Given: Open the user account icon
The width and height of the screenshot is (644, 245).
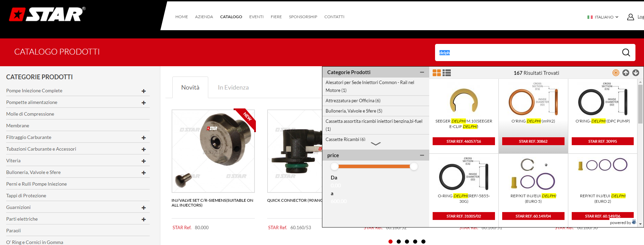Looking at the screenshot, I should point(630,17).
